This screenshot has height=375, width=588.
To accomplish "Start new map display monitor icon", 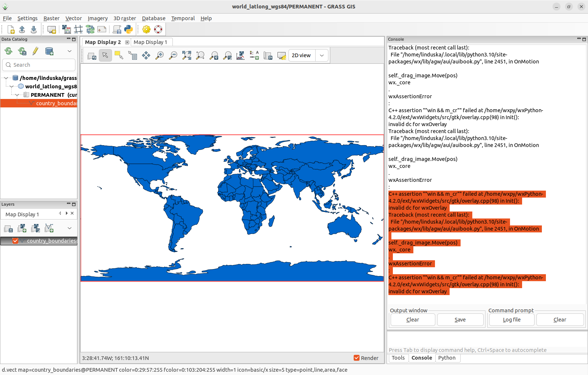I will point(52,29).
